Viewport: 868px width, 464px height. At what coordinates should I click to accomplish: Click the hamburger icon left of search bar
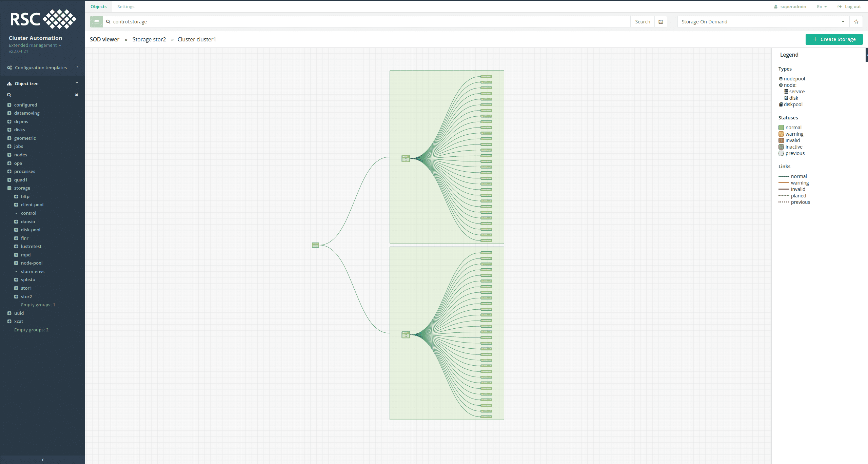[x=97, y=21]
